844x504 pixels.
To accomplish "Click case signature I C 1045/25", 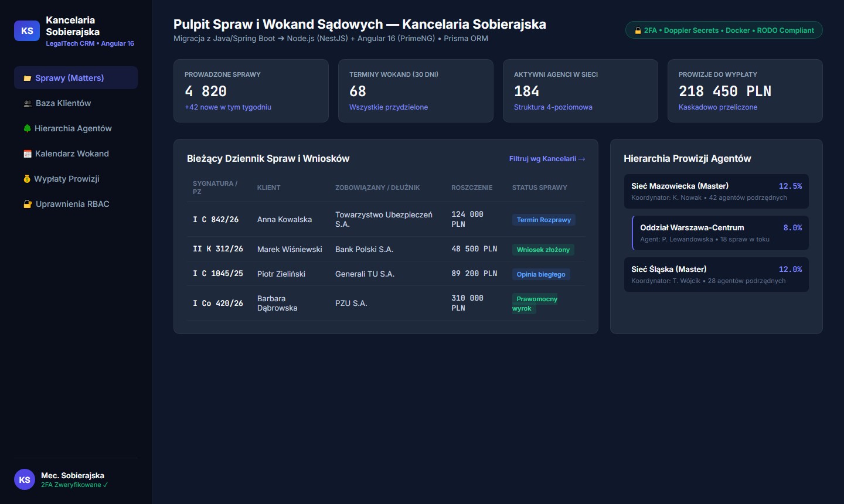I will click(x=218, y=274).
